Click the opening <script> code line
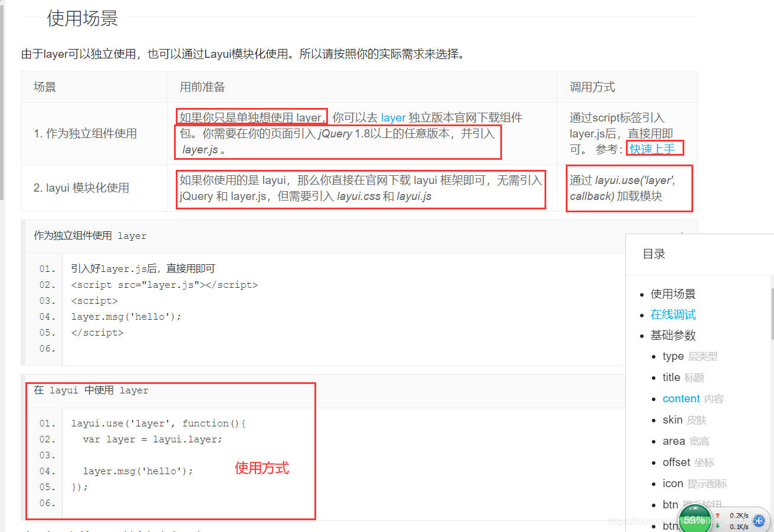 tap(94, 301)
